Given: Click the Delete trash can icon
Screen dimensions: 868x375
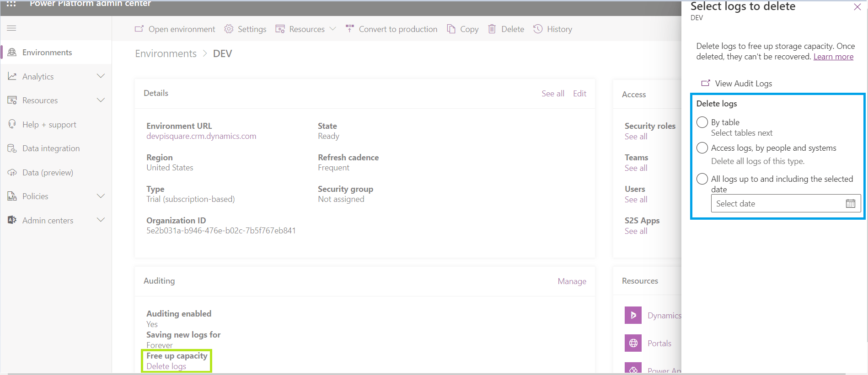Looking at the screenshot, I should coord(492,29).
